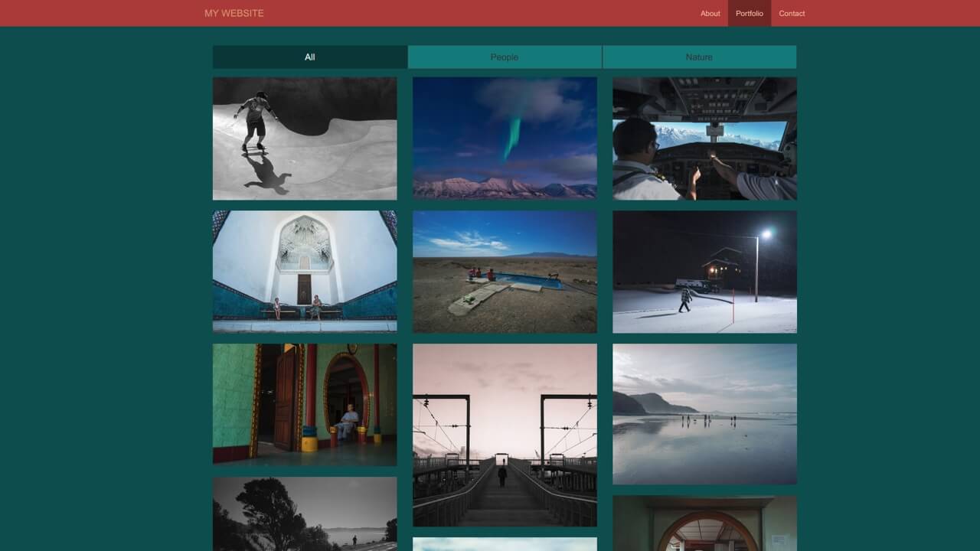View the aurora over mountains image
The width and height of the screenshot is (980, 551).
[x=504, y=138]
